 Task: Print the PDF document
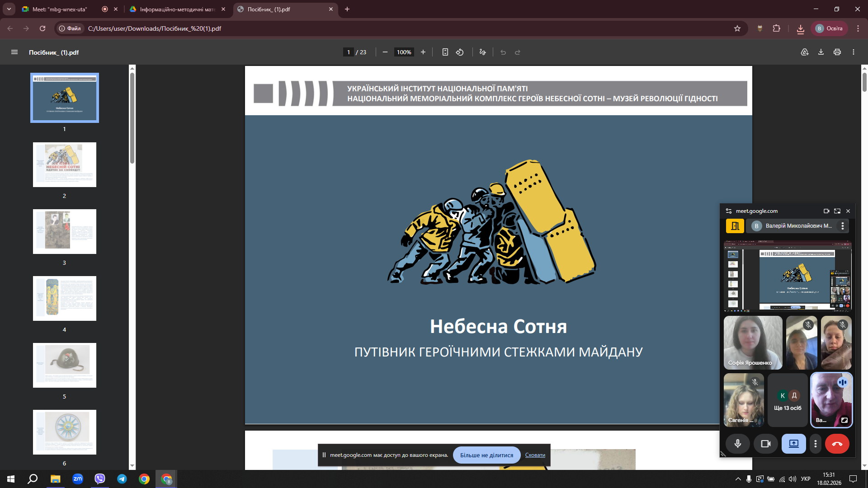point(837,52)
